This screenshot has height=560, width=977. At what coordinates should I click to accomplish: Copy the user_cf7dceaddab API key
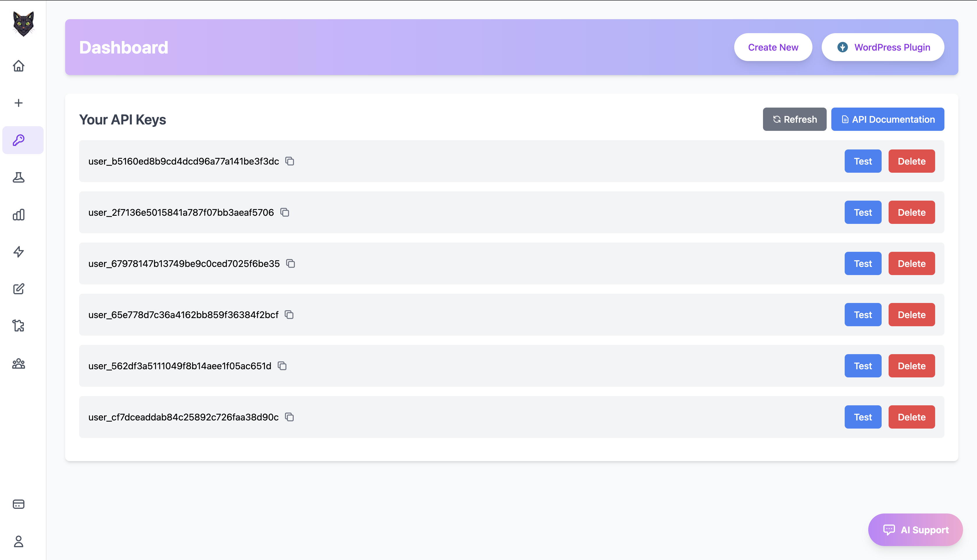[x=289, y=417]
